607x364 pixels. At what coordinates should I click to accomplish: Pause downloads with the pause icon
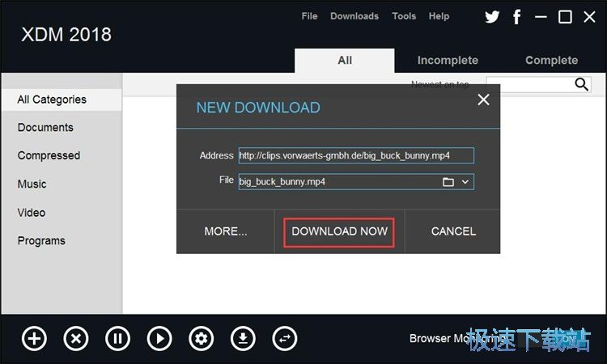point(117,339)
